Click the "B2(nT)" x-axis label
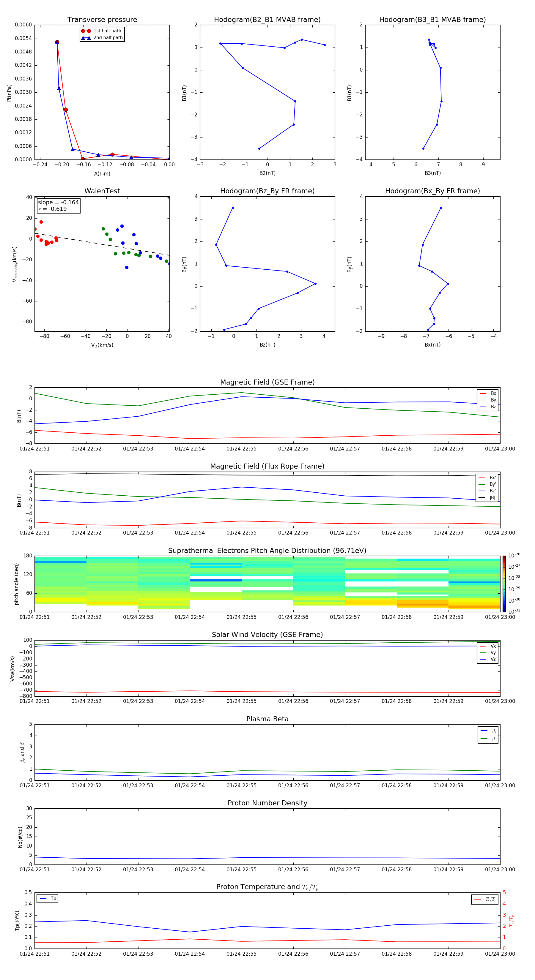Screen dimensions: 535x980 [x=267, y=173]
